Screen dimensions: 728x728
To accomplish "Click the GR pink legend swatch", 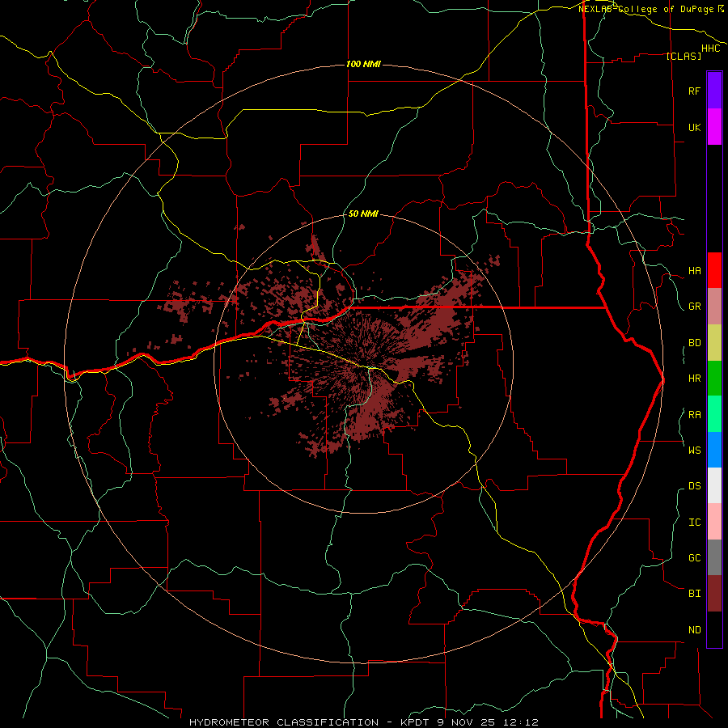I will click(714, 307).
